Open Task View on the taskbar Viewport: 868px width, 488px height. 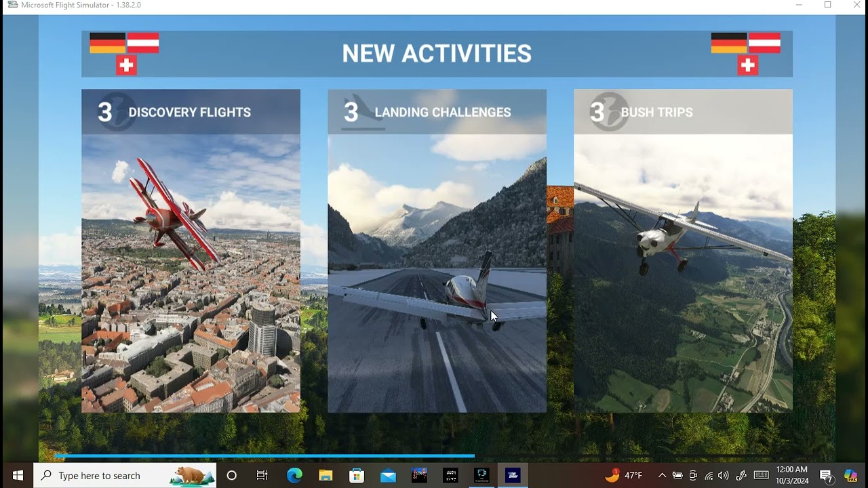pos(262,475)
